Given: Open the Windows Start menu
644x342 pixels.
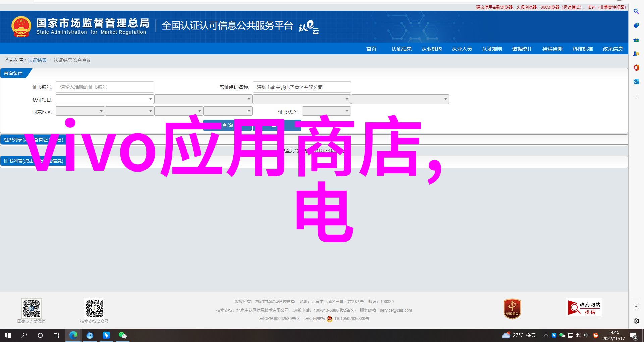Looking at the screenshot, I should coord(8,335).
